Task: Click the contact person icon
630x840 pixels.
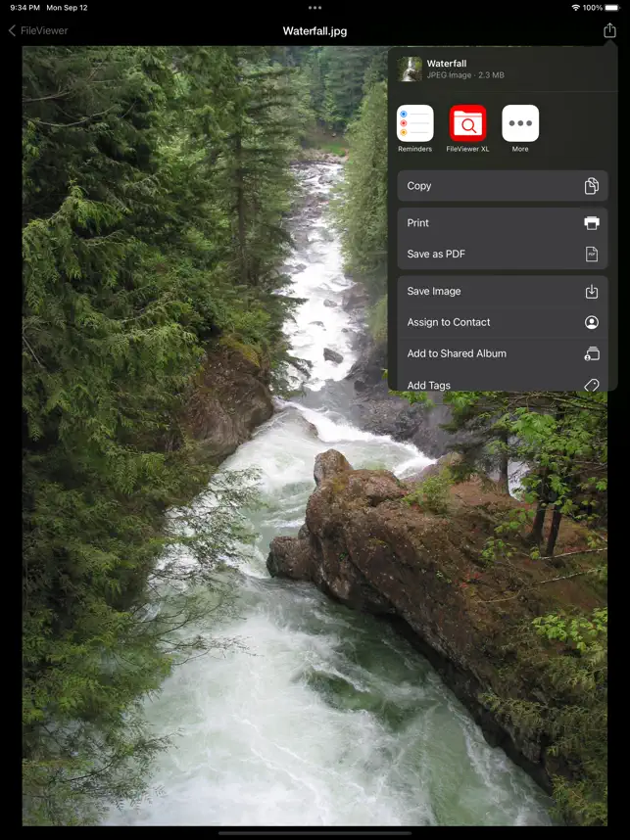Action: click(592, 322)
